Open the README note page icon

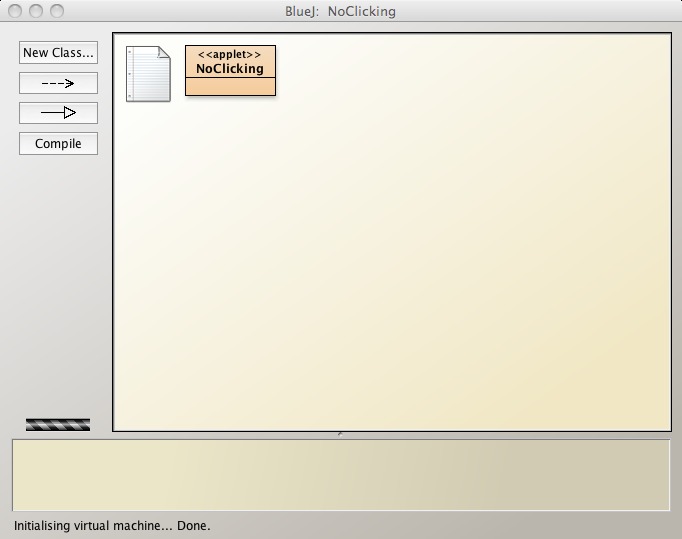point(147,75)
